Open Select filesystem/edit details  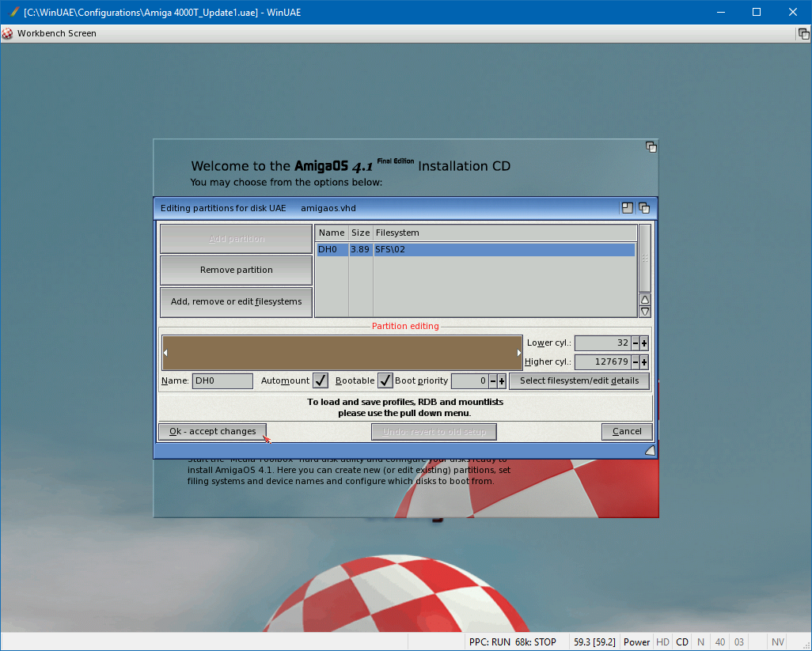pos(579,381)
